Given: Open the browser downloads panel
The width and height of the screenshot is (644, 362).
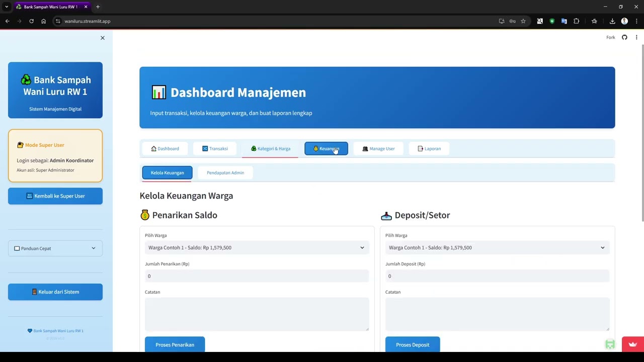Looking at the screenshot, I should pyautogui.click(x=612, y=21).
